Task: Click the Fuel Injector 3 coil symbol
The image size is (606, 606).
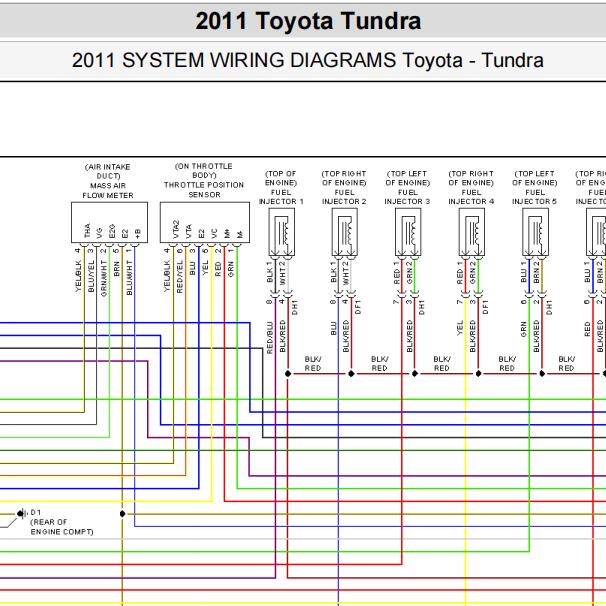Action: click(x=408, y=232)
